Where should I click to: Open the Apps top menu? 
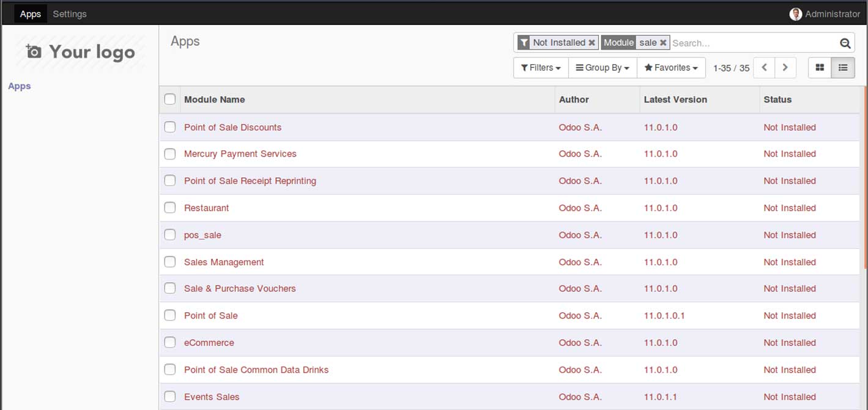coord(31,14)
